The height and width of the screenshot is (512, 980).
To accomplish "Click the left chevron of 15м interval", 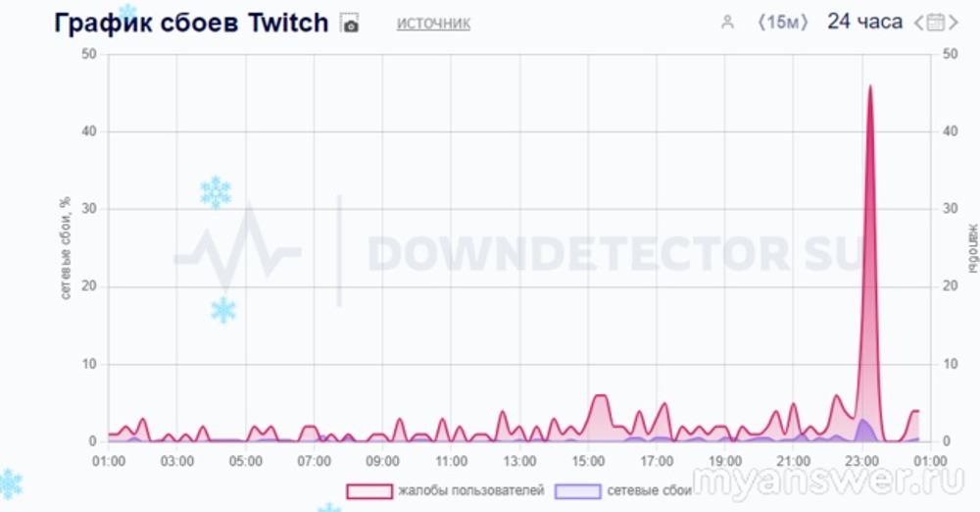I will click(x=761, y=23).
